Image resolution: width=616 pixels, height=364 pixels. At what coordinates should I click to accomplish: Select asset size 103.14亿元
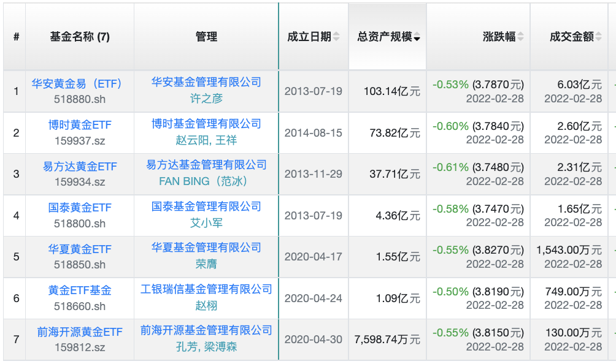click(391, 91)
